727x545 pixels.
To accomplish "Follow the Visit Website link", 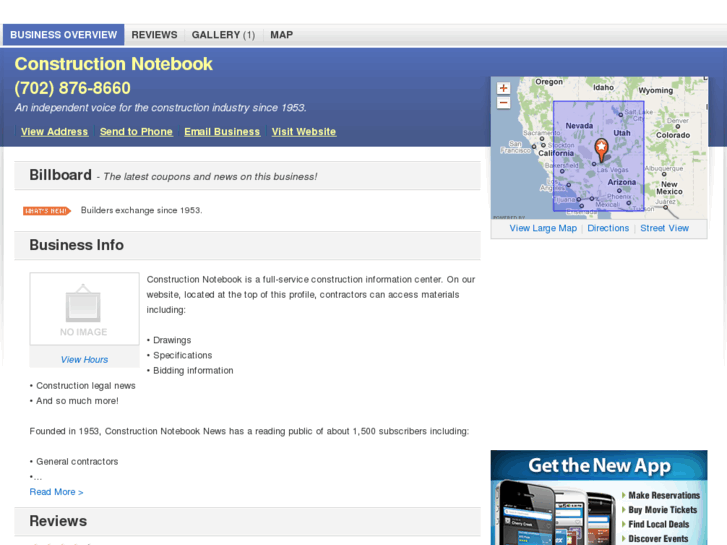I will coord(304,132).
